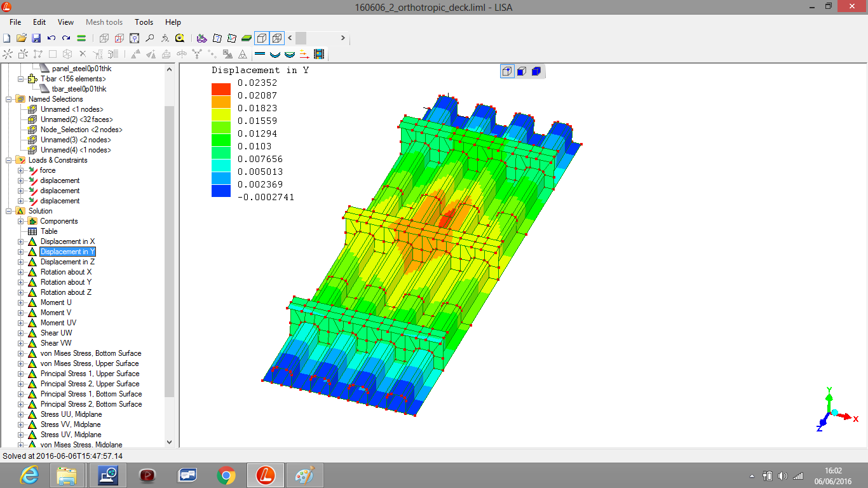Click the green Solve button in toolbar
Screen dimensions: 868x488
point(81,38)
